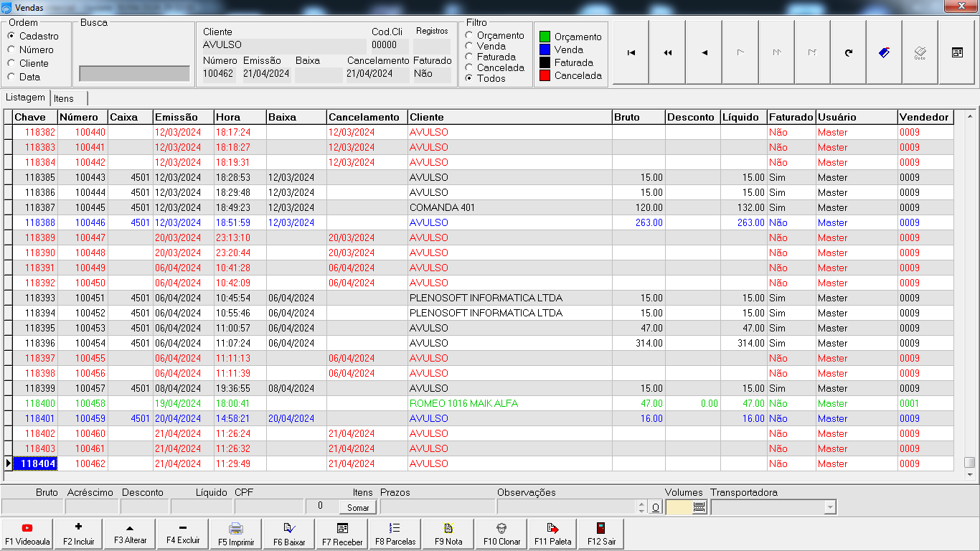The image size is (980, 551).
Task: Open the Transportadora dropdown
Action: (x=830, y=507)
